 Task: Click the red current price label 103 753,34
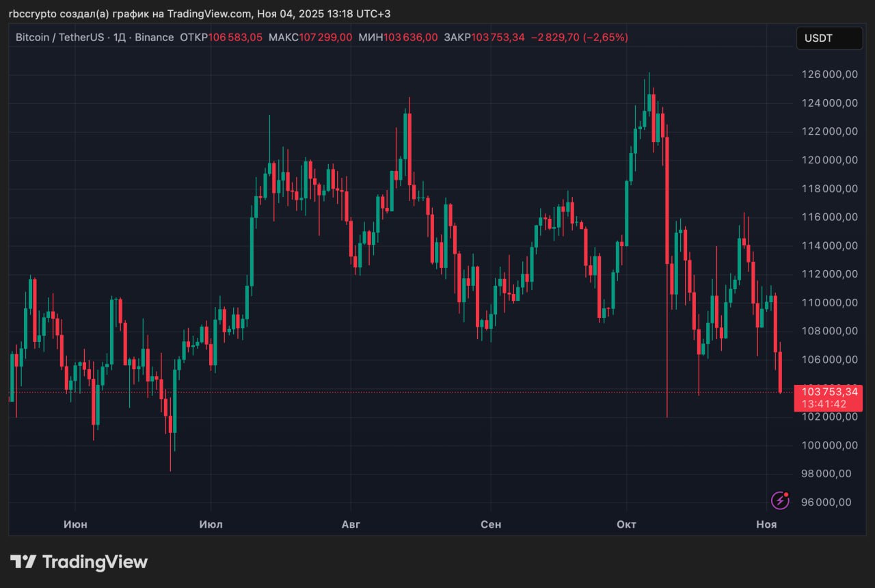pyautogui.click(x=828, y=392)
